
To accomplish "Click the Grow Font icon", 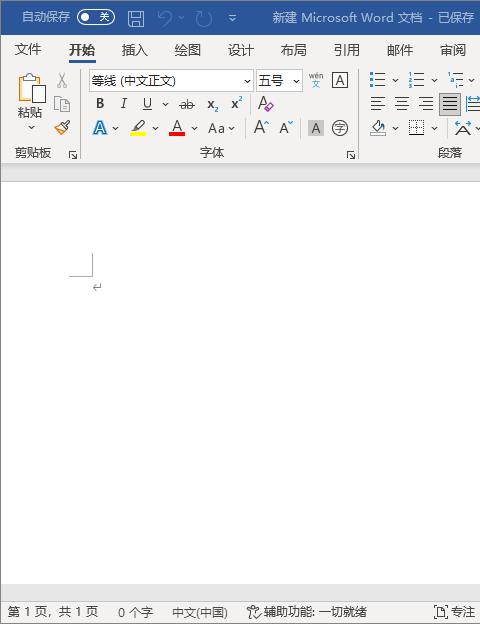I will (261, 128).
